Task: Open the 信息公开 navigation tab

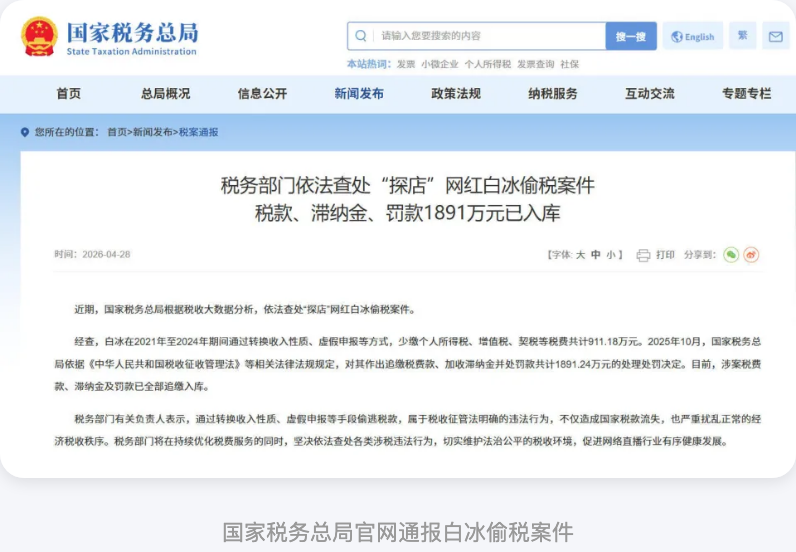Action: pos(262,93)
